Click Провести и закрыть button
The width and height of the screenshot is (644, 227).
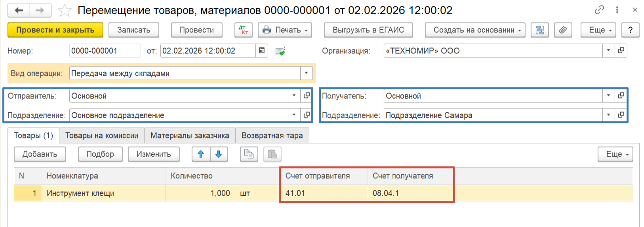pos(55,30)
